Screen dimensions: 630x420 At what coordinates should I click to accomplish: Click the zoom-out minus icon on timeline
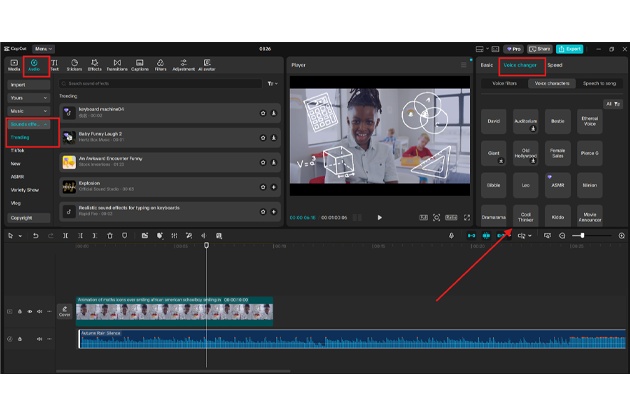pos(562,236)
